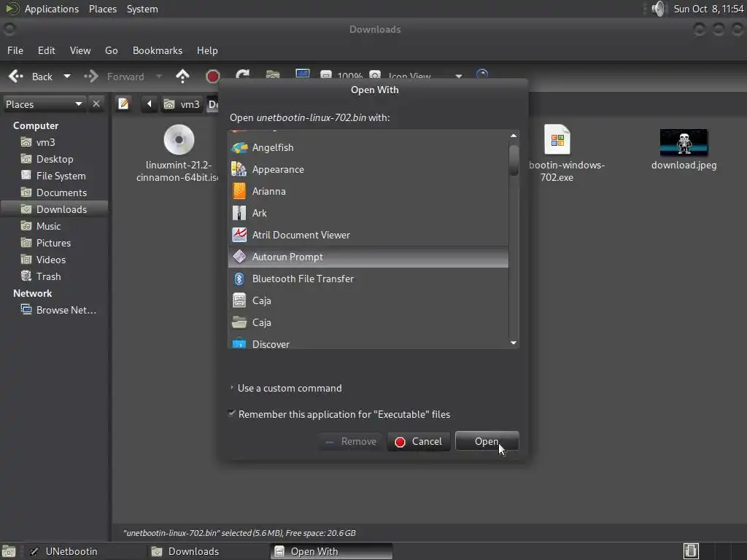Open the Places panel menu

103,9
